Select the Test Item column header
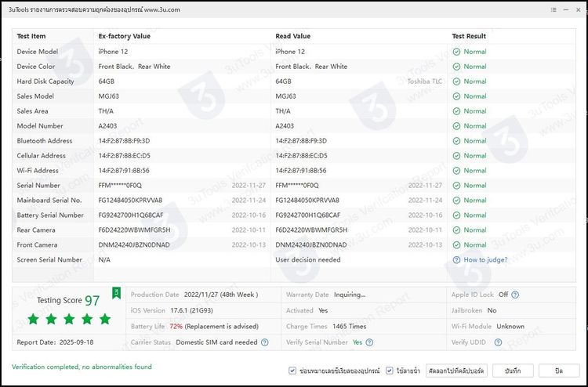Image resolution: width=588 pixels, height=387 pixels. 31,36
